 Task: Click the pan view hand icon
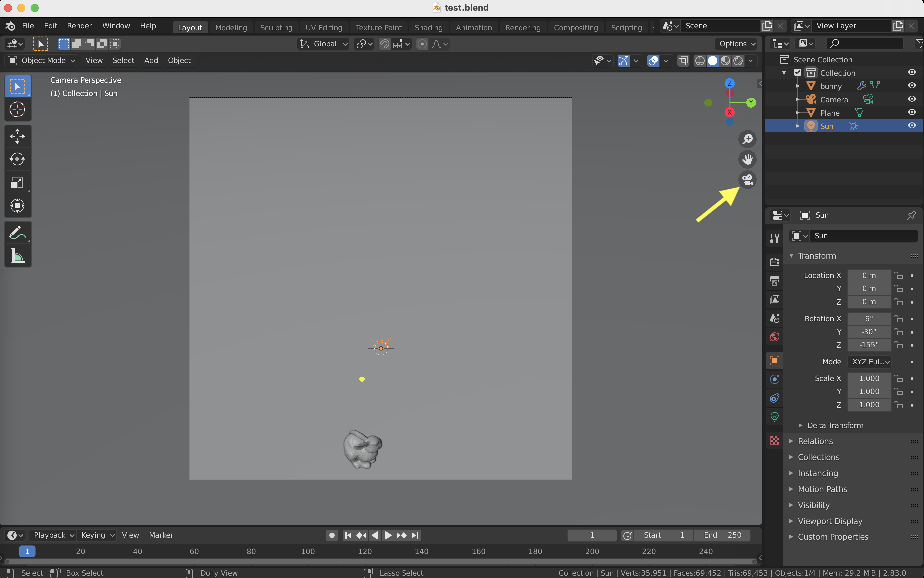click(747, 159)
